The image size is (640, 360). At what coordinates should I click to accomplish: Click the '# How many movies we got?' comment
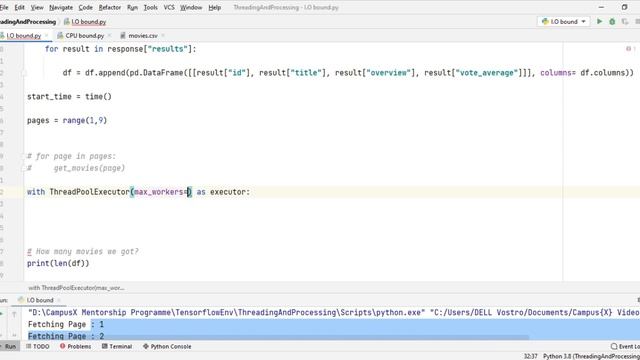pyautogui.click(x=83, y=251)
